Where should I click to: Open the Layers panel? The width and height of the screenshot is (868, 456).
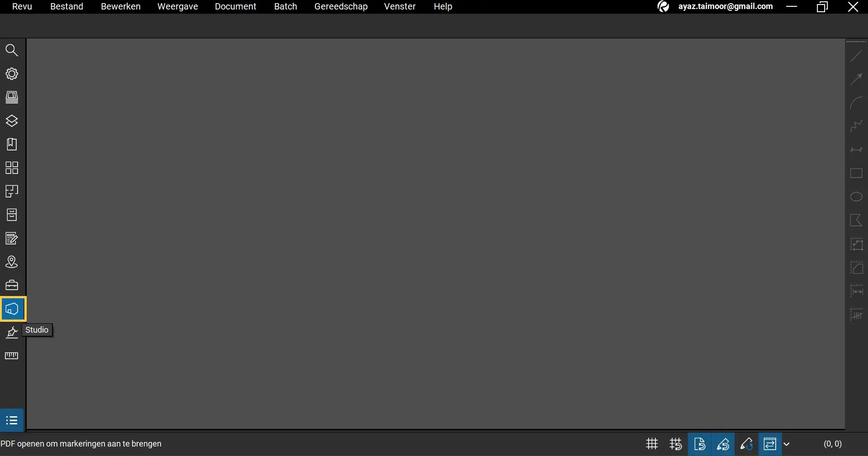click(x=12, y=121)
